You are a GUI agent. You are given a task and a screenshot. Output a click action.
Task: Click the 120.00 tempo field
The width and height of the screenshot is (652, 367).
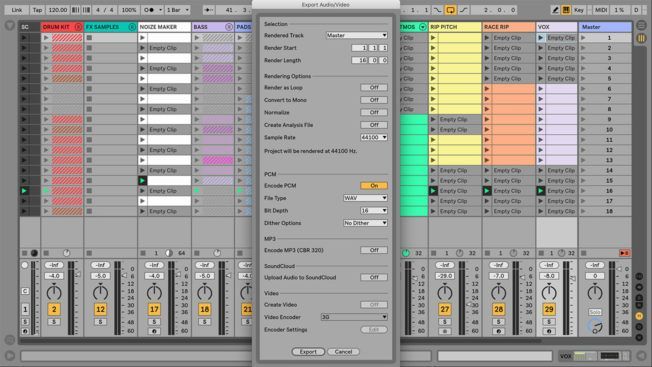(x=58, y=10)
